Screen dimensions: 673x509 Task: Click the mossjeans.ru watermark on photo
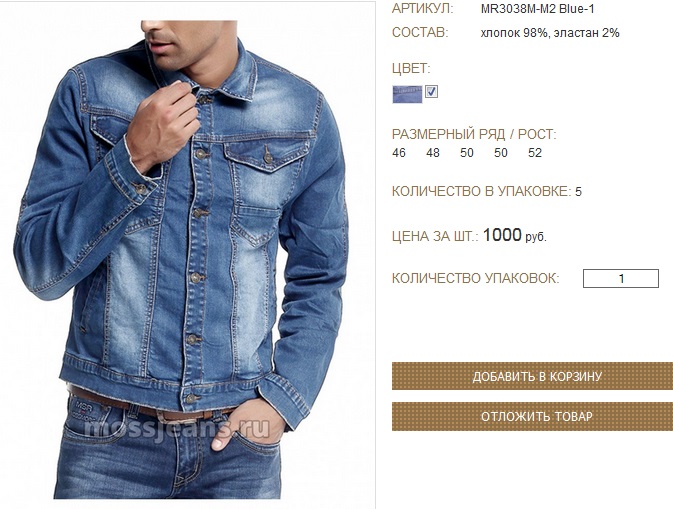tap(177, 427)
